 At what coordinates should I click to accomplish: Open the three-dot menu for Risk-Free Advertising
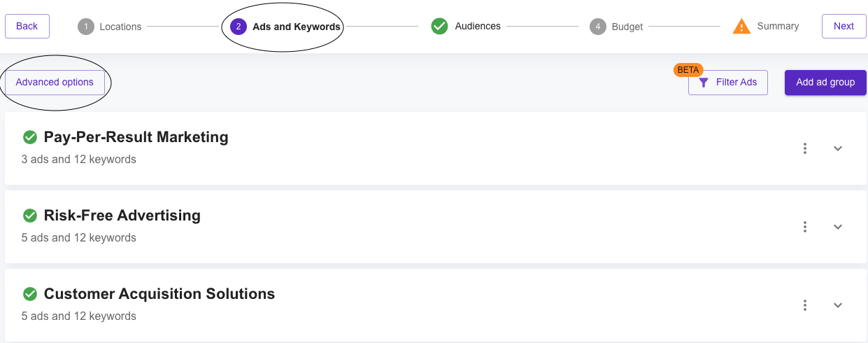(x=805, y=227)
